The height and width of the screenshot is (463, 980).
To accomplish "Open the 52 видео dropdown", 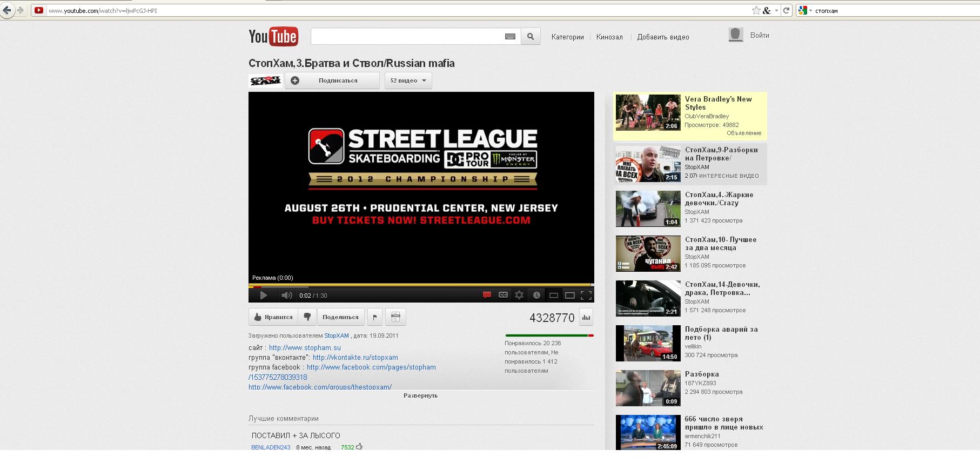I will [408, 80].
